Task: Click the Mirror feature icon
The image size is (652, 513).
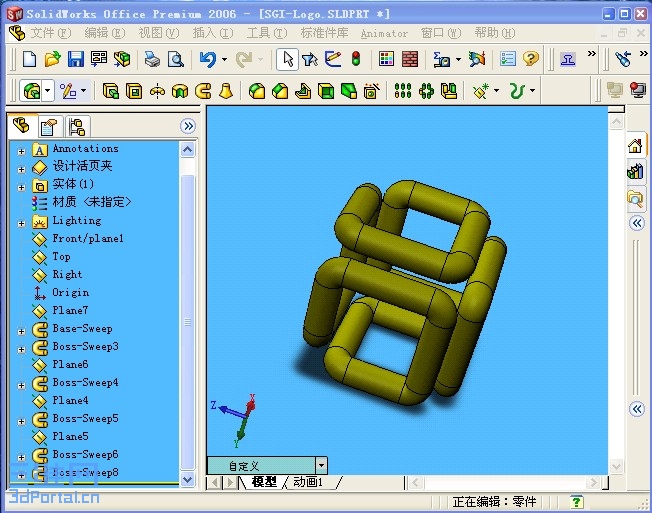Action: pos(449,91)
